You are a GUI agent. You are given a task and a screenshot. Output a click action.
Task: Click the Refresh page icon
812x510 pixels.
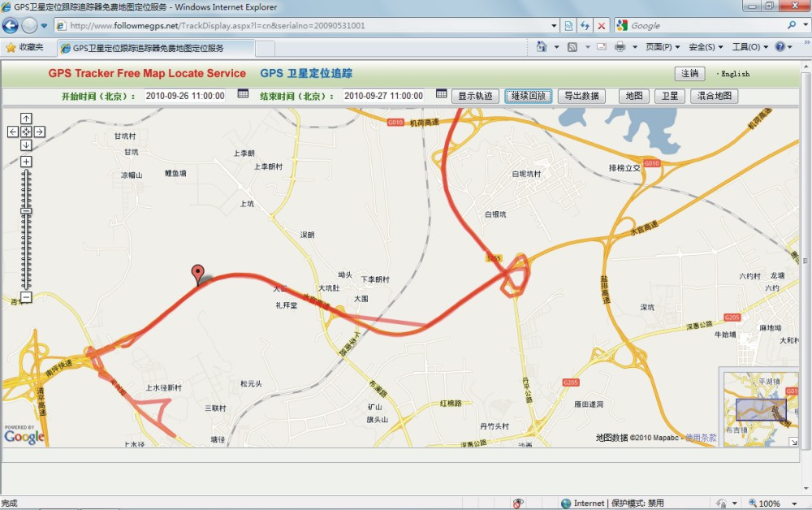[x=585, y=25]
